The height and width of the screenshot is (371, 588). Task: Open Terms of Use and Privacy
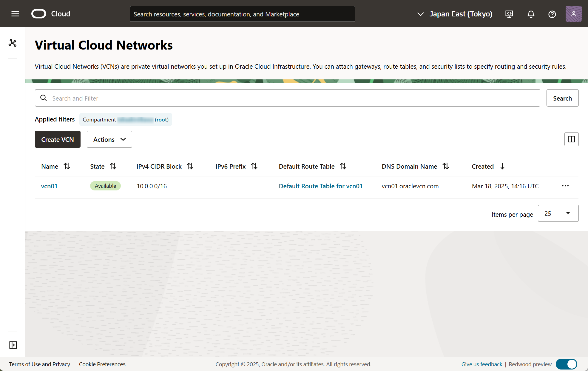40,364
